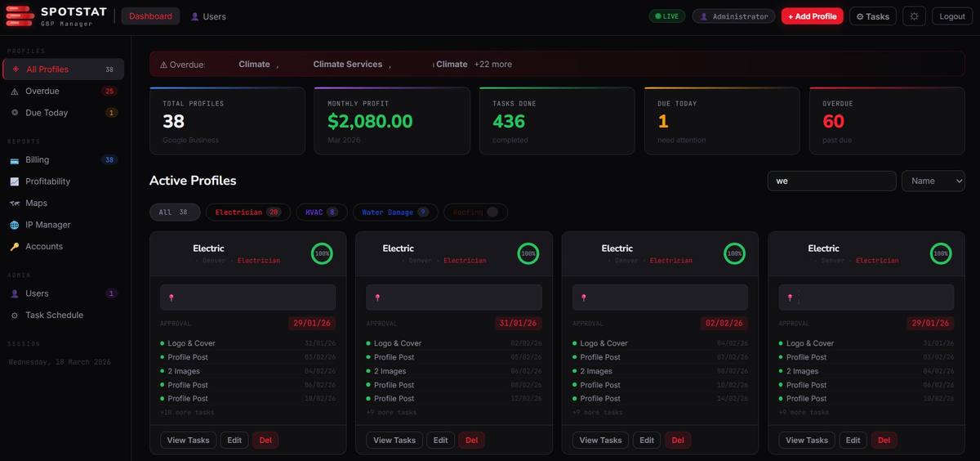Image resolution: width=980 pixels, height=461 pixels.
Task: Open the Overdue sidebar item
Action: click(63, 91)
